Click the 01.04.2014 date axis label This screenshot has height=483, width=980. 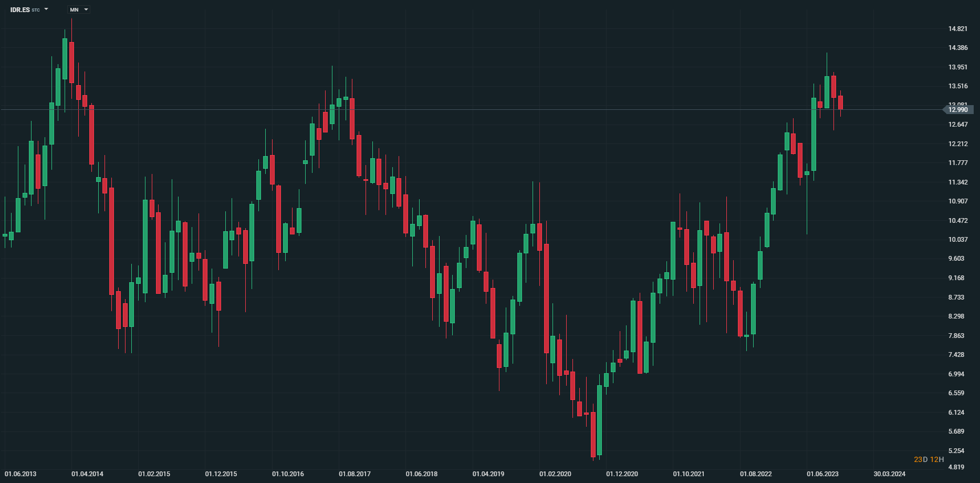tap(87, 474)
